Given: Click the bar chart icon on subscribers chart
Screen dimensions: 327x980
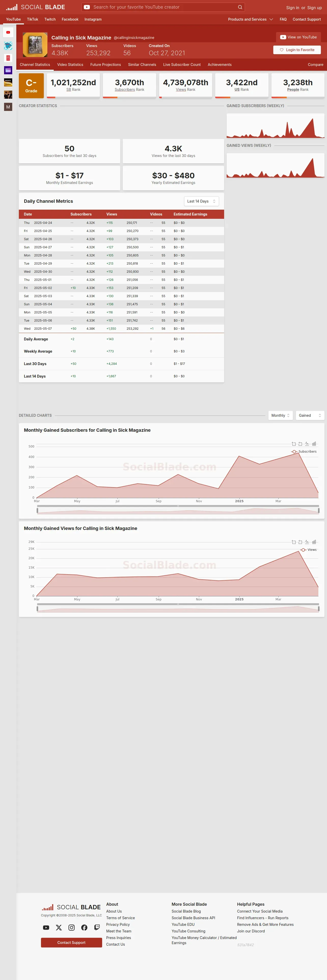Looking at the screenshot, I should [x=314, y=444].
